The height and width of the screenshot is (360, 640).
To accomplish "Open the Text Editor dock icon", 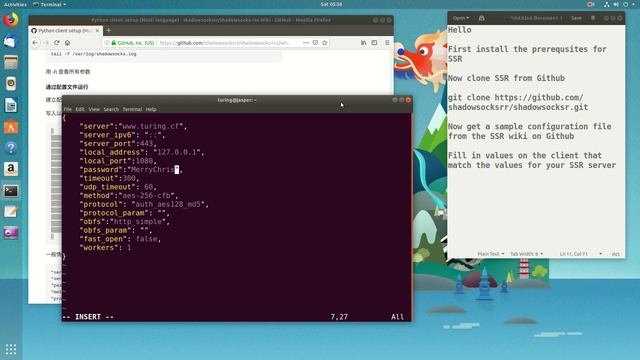I will [11, 212].
